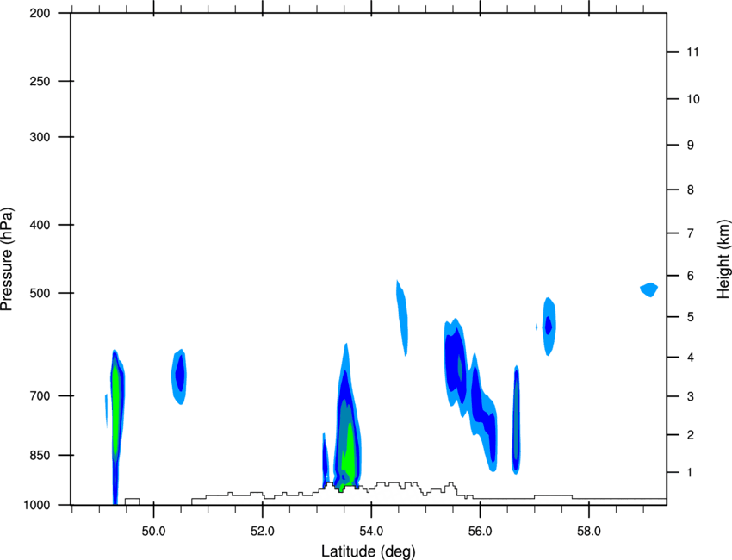Click the narrow light-blue streak near 54.5 latitude
732x560 pixels.
click(x=402, y=318)
